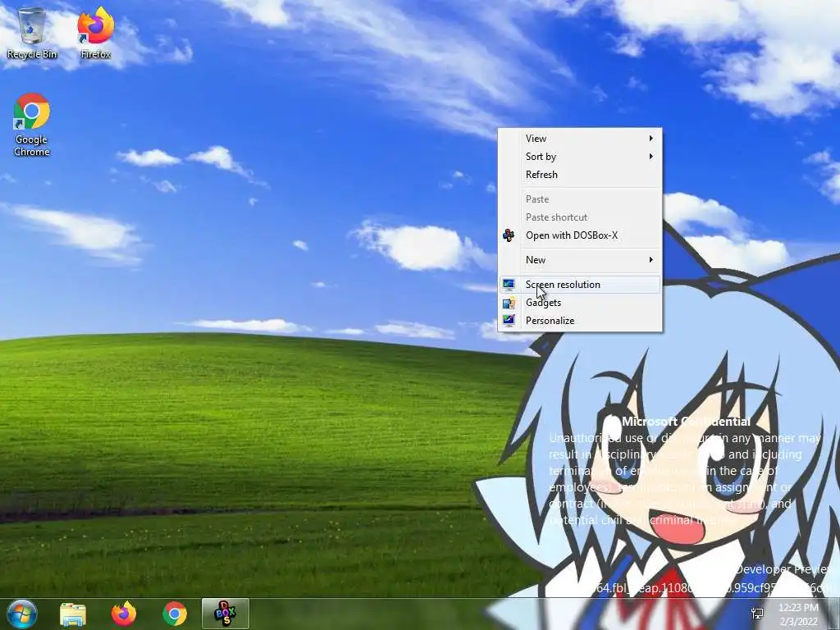Launch Firefox from the taskbar

point(124,614)
